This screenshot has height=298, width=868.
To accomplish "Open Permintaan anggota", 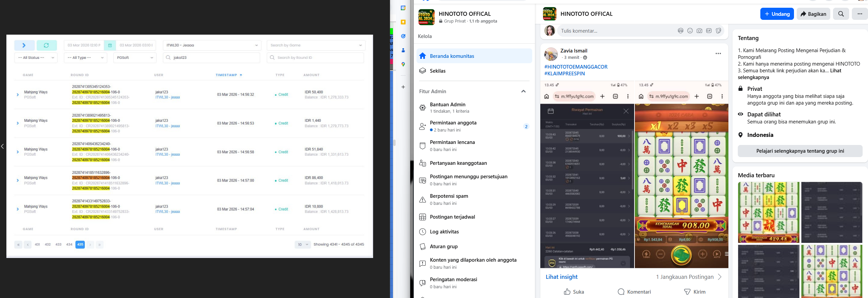I will (474, 126).
